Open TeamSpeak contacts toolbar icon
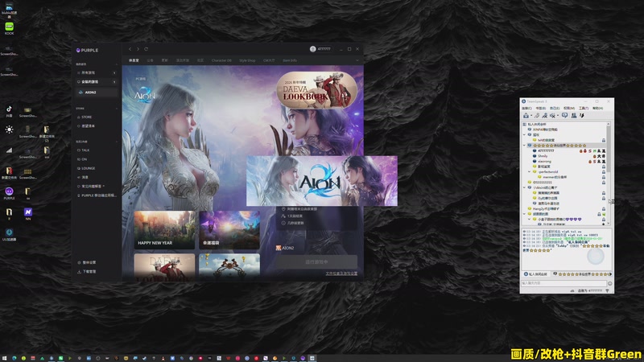Viewport: 644px width, 362px height. click(574, 116)
